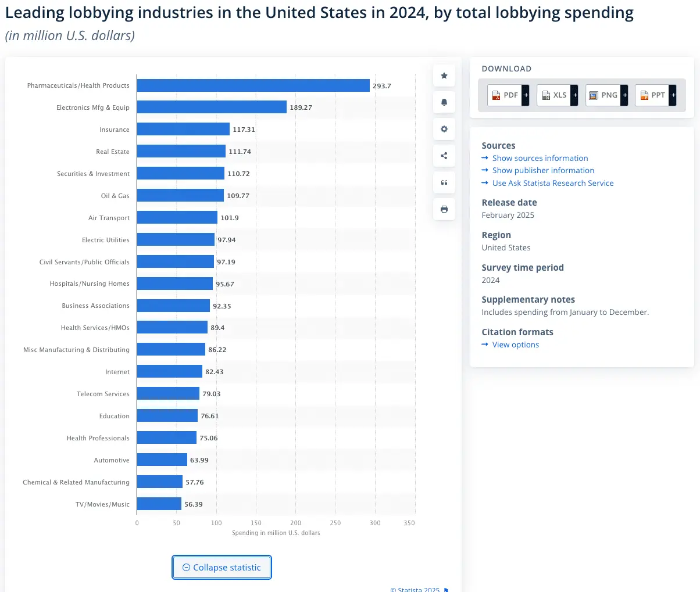
Task: Download the statistic as XLS
Action: 554,95
